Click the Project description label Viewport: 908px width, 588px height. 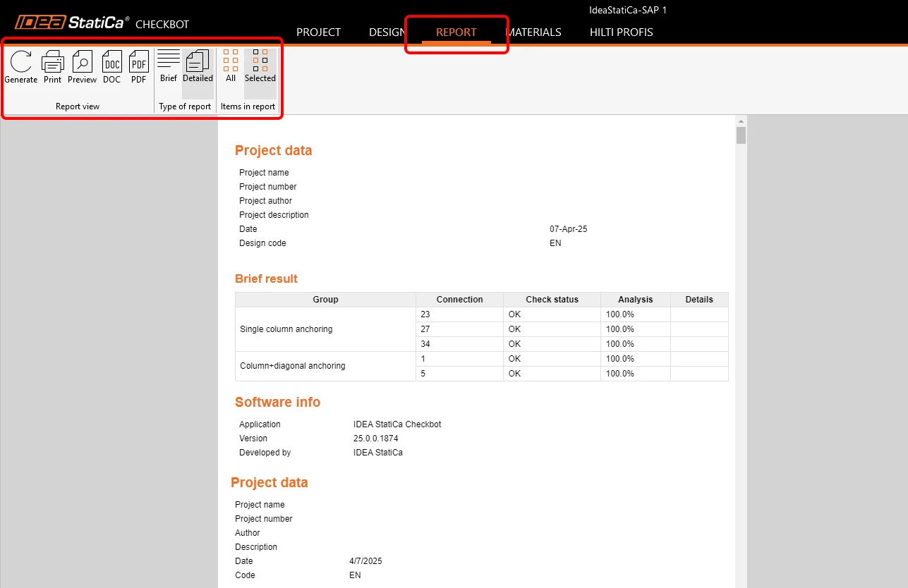pyautogui.click(x=274, y=215)
